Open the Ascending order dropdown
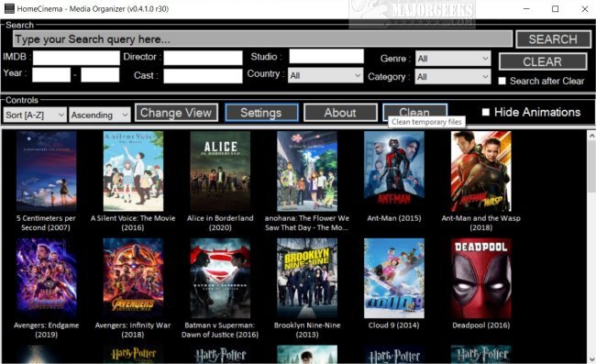The width and height of the screenshot is (596, 364). 100,115
